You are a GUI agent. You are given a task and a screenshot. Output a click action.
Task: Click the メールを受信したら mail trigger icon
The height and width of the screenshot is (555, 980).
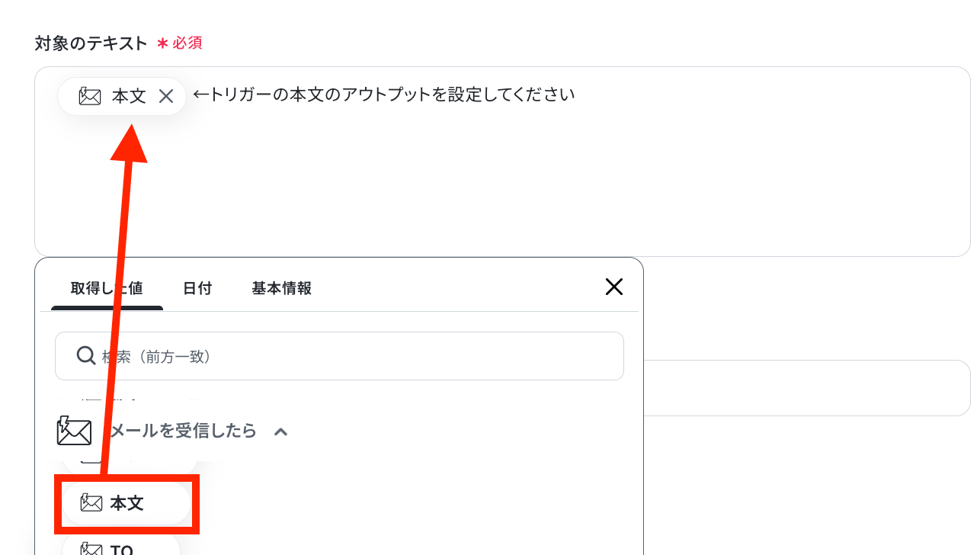74,431
